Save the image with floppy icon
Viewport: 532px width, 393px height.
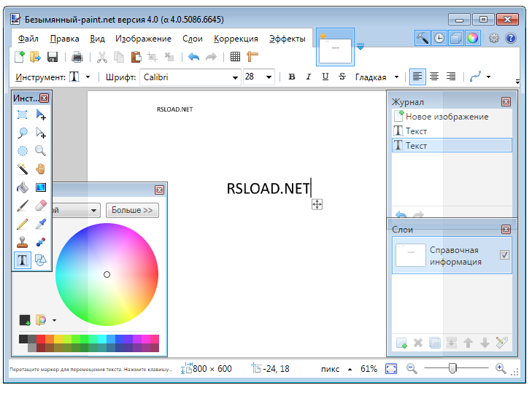tap(53, 57)
